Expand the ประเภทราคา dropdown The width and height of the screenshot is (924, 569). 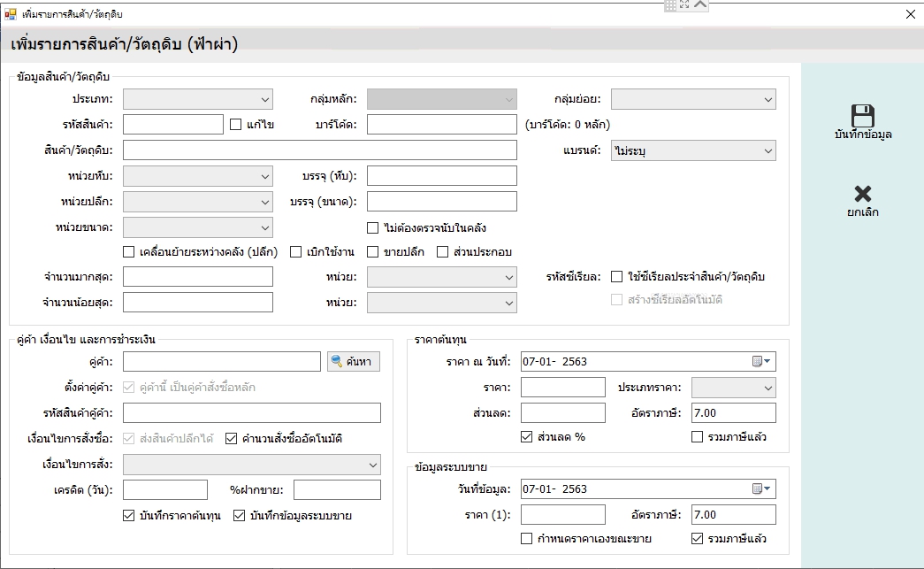tap(734, 388)
